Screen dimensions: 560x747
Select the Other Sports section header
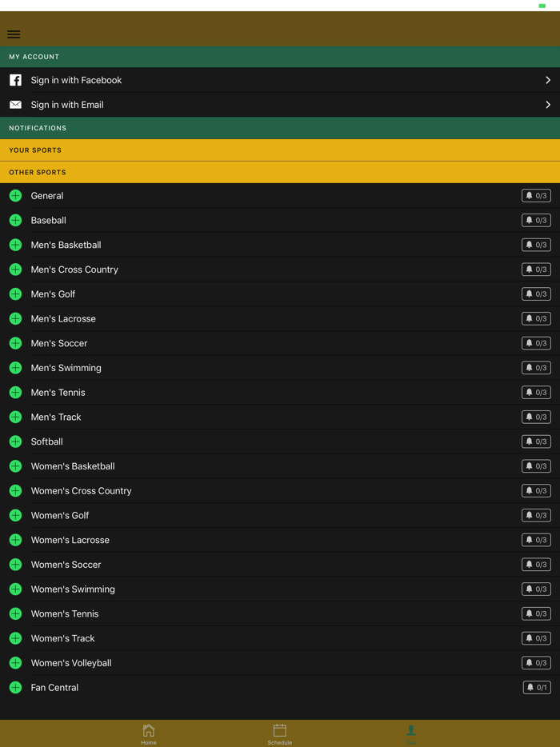(x=280, y=173)
